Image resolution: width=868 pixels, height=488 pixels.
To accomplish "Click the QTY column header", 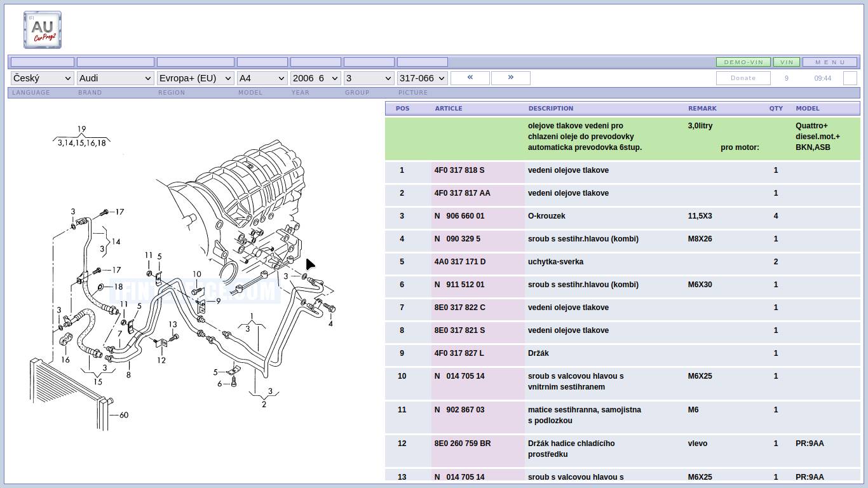I will coord(776,109).
